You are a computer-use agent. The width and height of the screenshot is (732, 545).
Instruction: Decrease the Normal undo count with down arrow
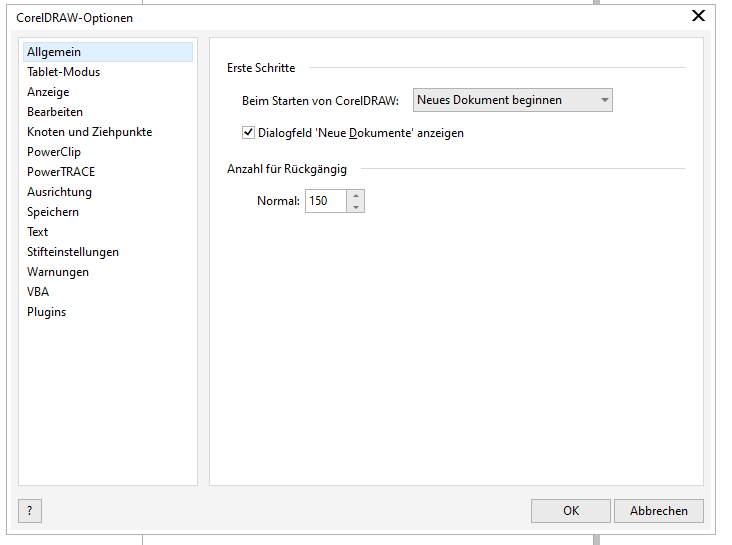[x=356, y=207]
